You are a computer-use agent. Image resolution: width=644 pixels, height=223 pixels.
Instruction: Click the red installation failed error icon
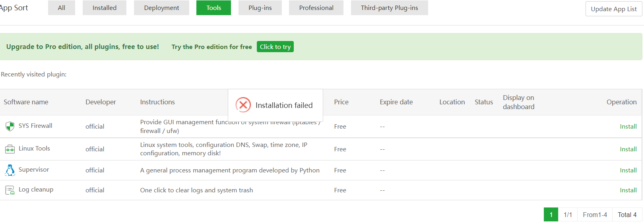point(243,105)
